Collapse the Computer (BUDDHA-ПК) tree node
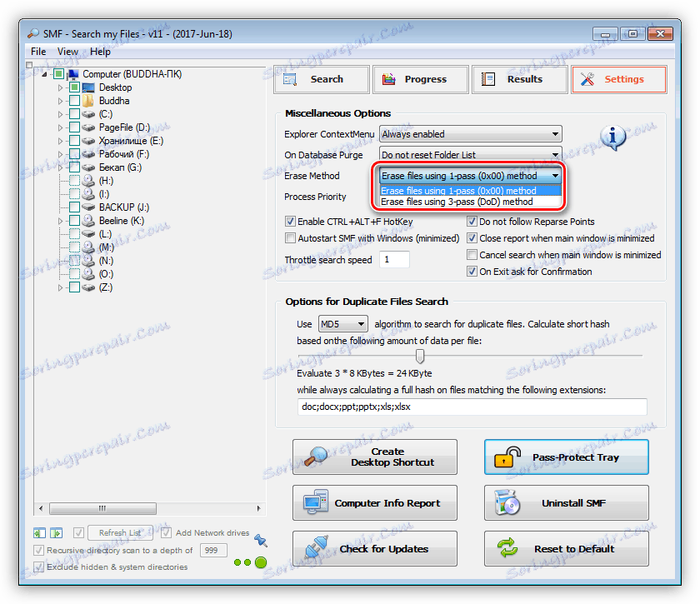Viewport: 700px width, 604px height. (x=44, y=74)
